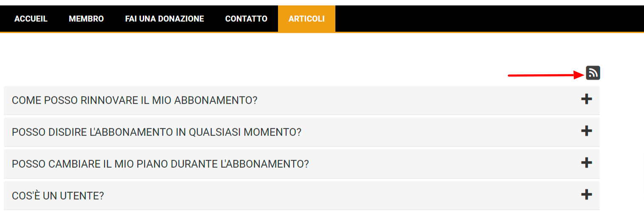Click plus icon beside 'Posso disdire l'abbonamento'

(586, 131)
